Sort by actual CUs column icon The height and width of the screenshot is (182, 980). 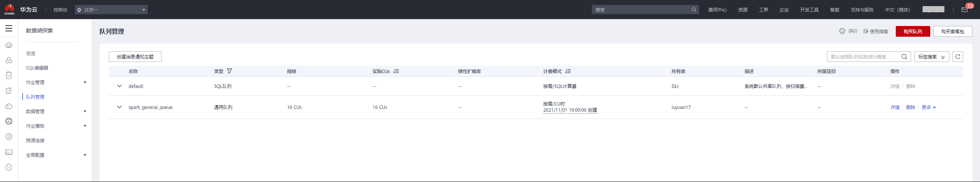coord(396,71)
